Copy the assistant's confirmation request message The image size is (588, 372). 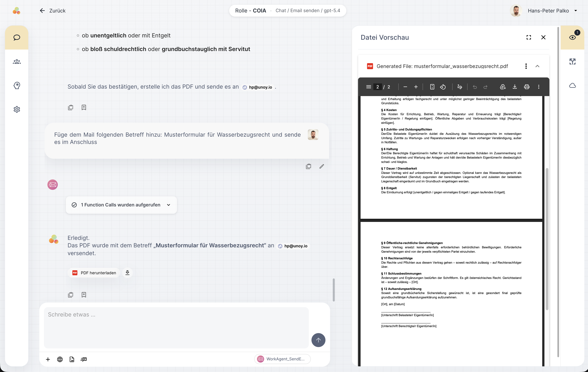pyautogui.click(x=71, y=107)
